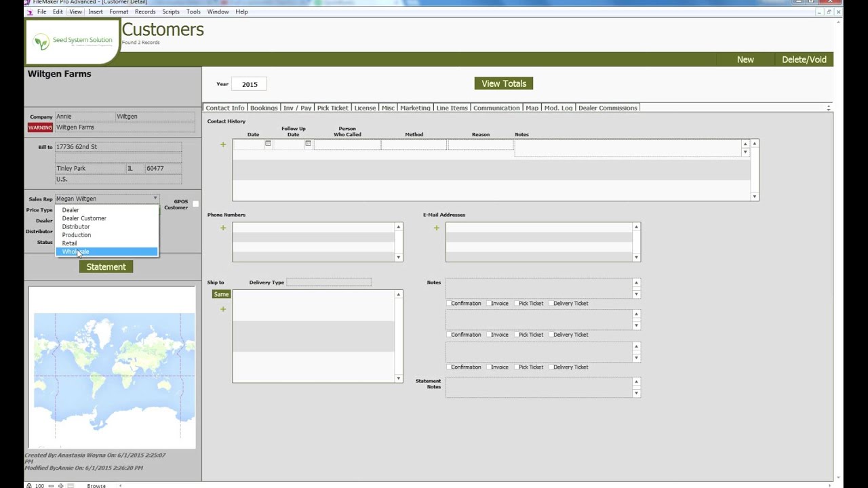Click the street address 17736 62nd St

click(x=118, y=146)
